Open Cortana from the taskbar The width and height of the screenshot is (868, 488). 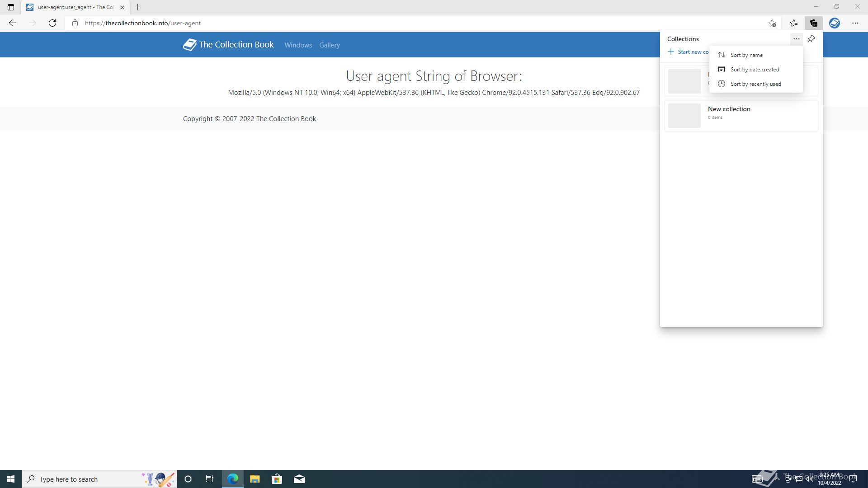(188, 479)
